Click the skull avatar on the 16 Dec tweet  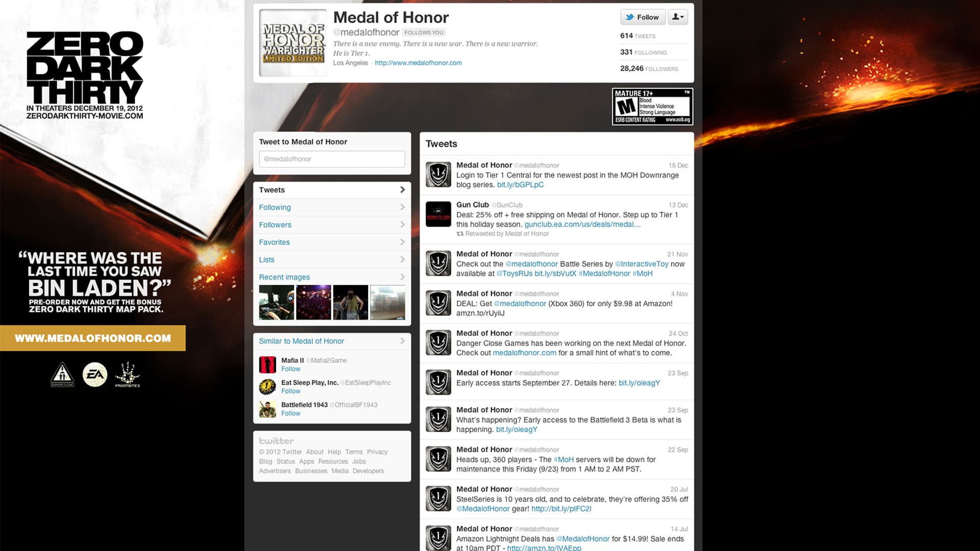click(438, 174)
